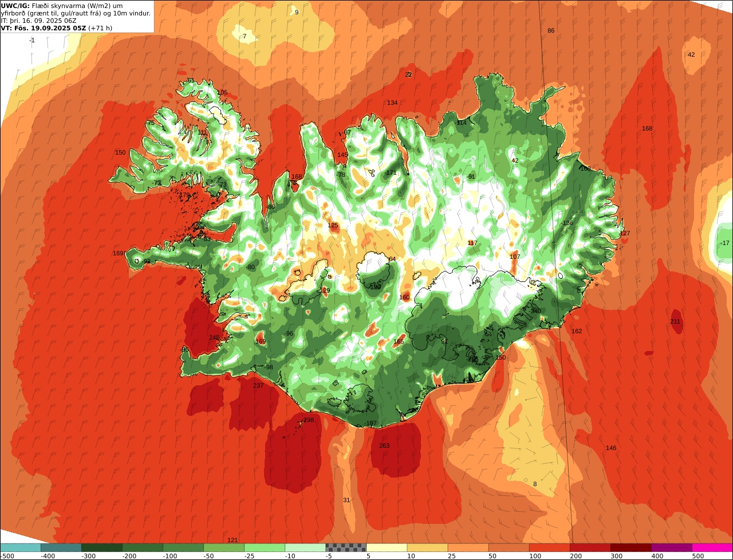Click the value 245 near Reykjanes
The image size is (733, 560).
[214, 338]
